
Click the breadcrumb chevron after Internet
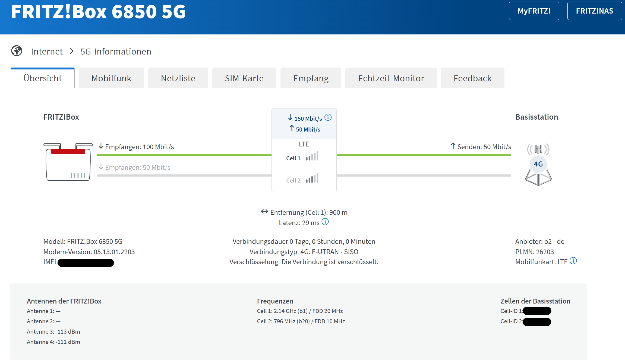(72, 51)
